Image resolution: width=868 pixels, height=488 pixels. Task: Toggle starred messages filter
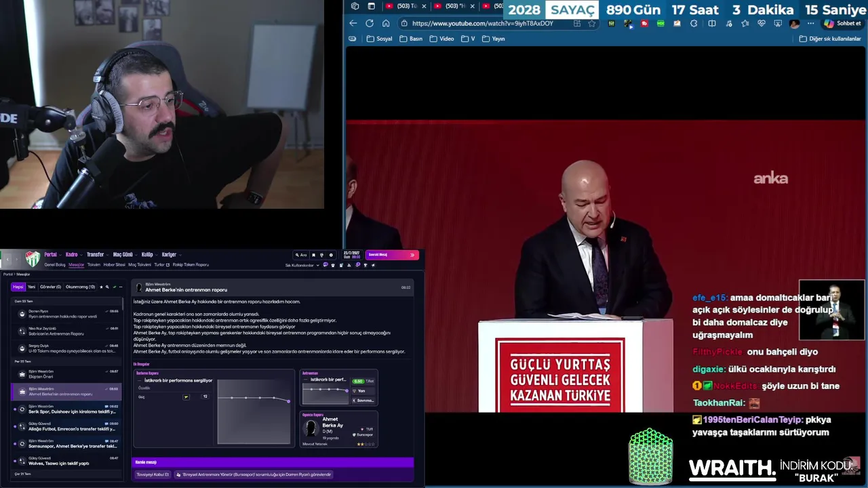101,287
